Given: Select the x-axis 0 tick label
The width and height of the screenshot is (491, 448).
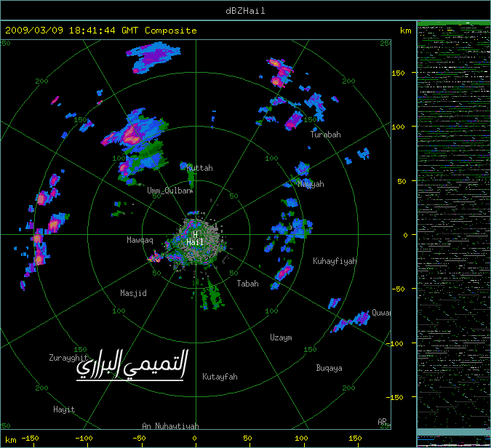Looking at the screenshot, I should 194,439.
